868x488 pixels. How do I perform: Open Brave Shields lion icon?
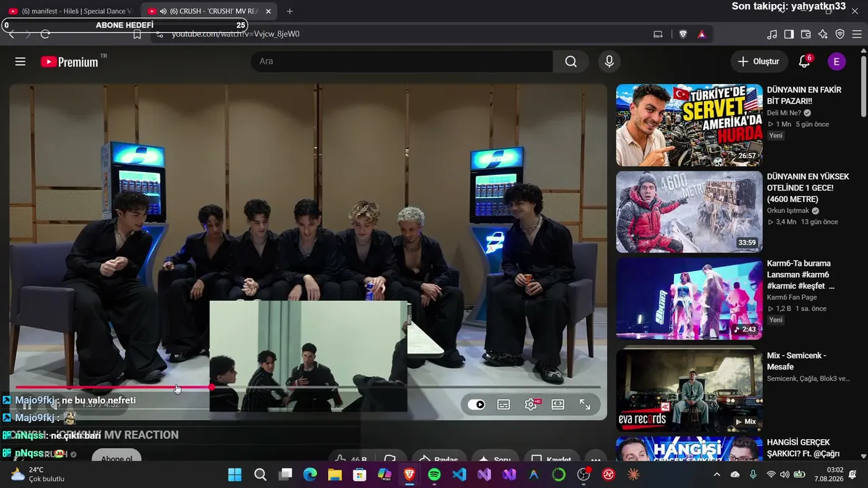pos(683,34)
